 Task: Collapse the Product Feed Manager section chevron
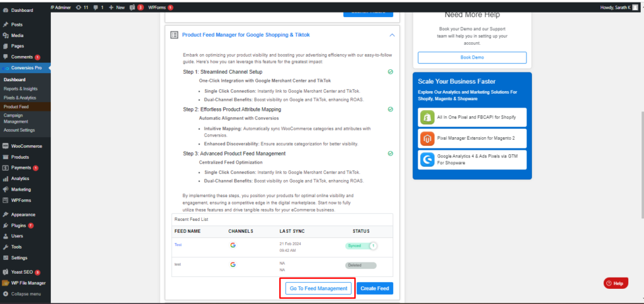pyautogui.click(x=392, y=35)
